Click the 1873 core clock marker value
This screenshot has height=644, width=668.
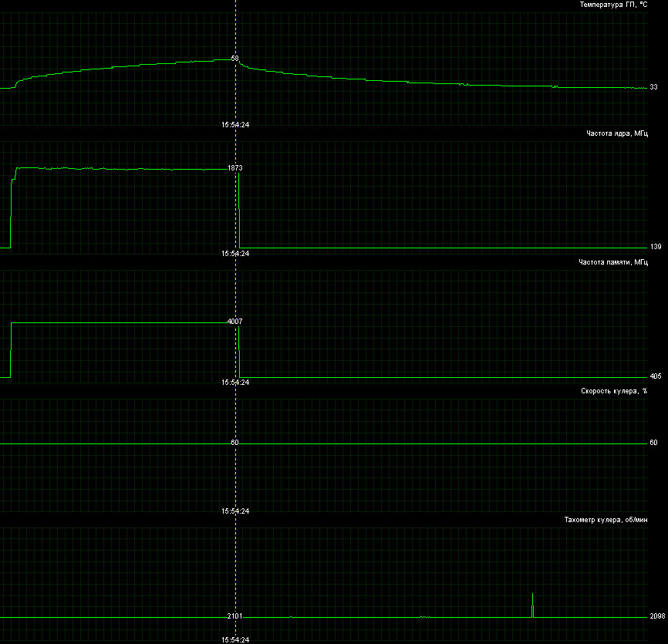point(234,168)
